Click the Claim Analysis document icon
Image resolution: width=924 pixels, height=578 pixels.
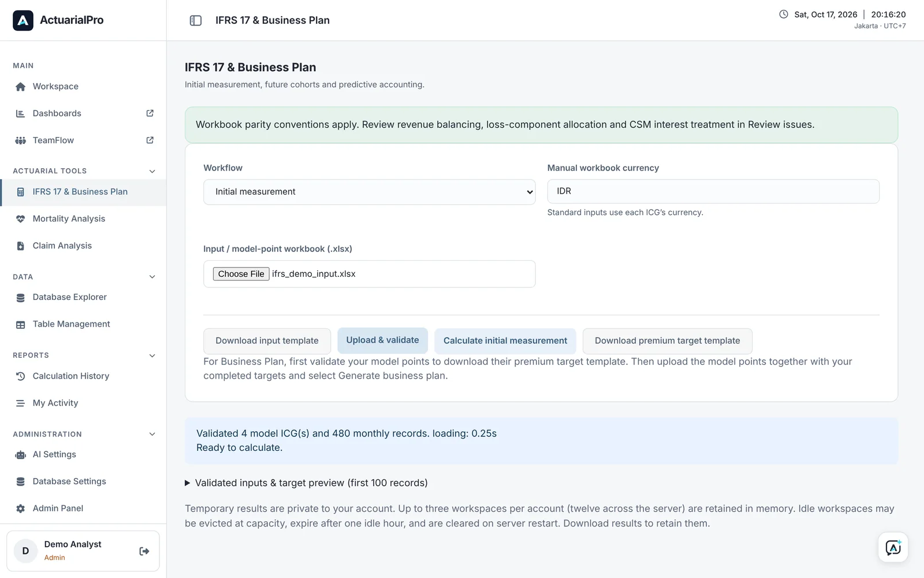21,246
